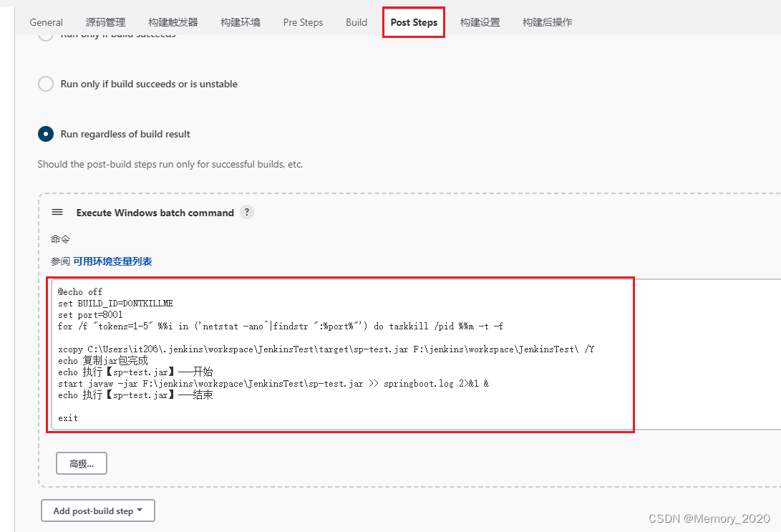Viewport: 781px width, 532px height.
Task: Open the 构建触发器 tab
Action: pos(173,22)
